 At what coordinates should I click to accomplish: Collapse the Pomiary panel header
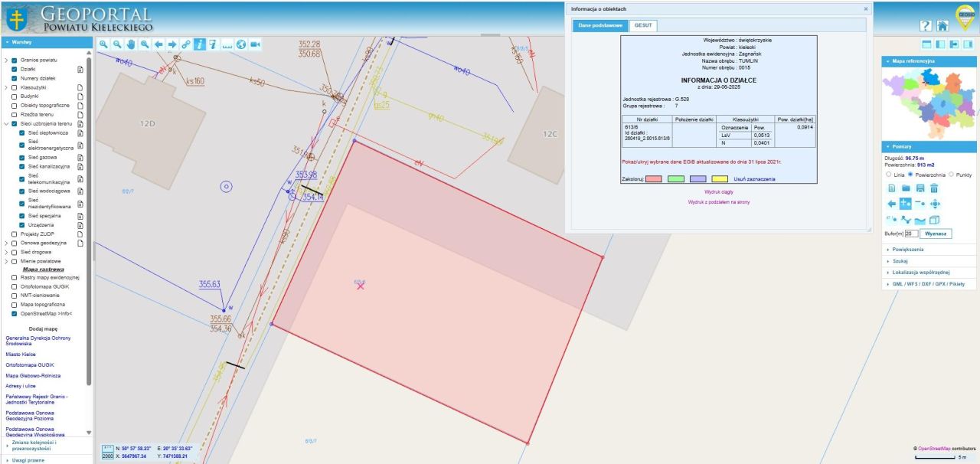[x=929, y=146]
